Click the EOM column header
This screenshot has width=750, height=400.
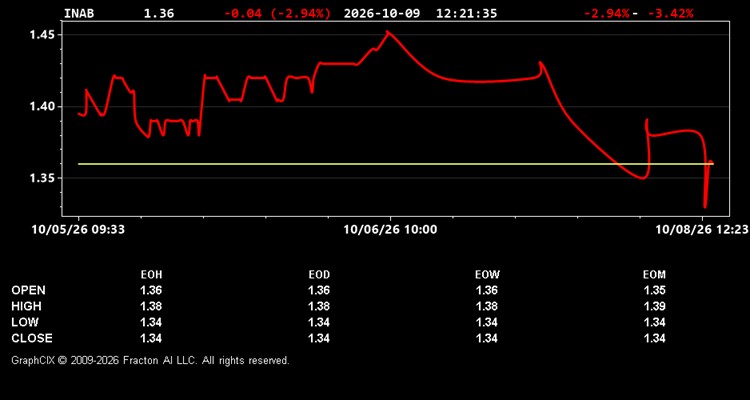tap(654, 275)
